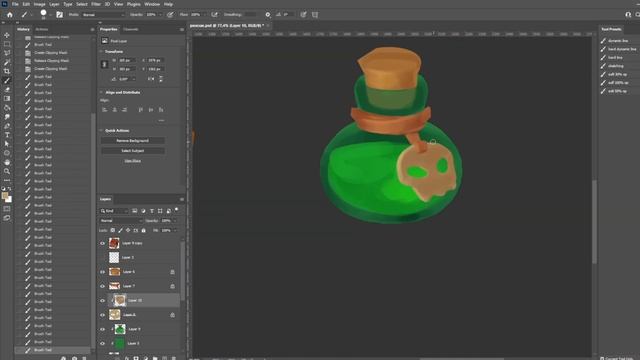Align right edges in Properties panel
Image resolution: width=640 pixels, height=360 pixels.
tap(124, 110)
